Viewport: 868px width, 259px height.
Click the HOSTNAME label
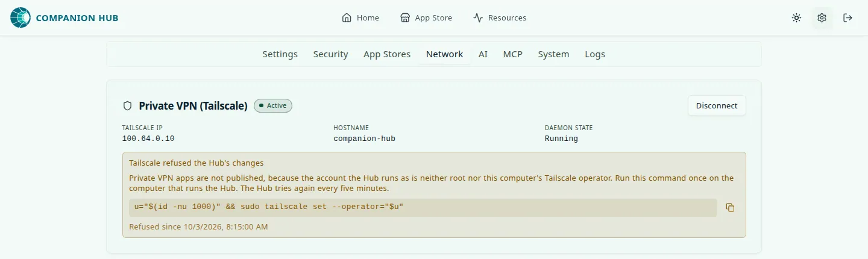coord(351,128)
